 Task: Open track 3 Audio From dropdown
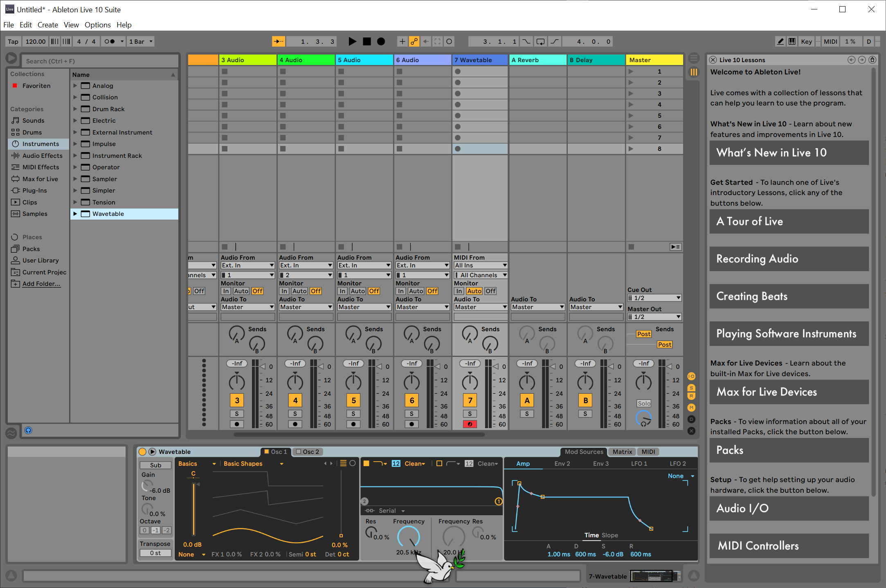click(247, 265)
